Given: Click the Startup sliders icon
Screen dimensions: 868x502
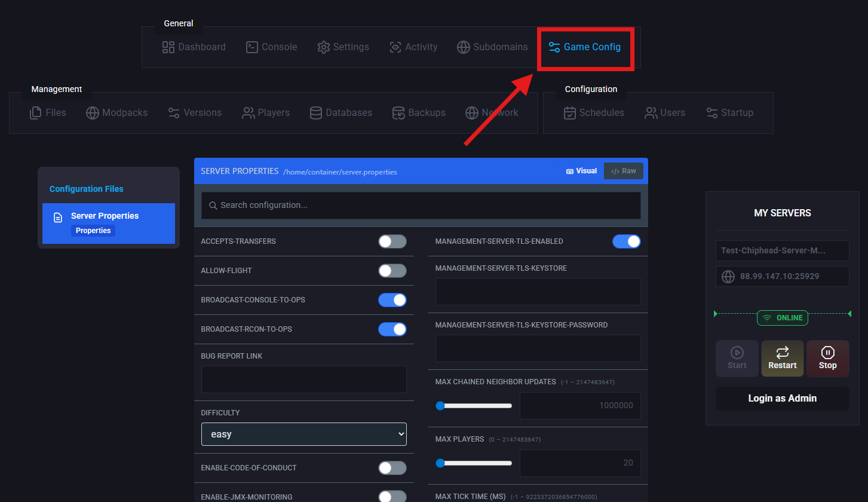Looking at the screenshot, I should point(712,113).
